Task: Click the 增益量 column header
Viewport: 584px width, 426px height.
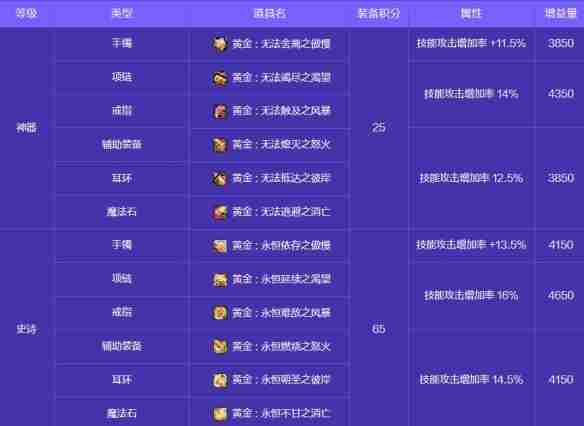Action: [561, 14]
